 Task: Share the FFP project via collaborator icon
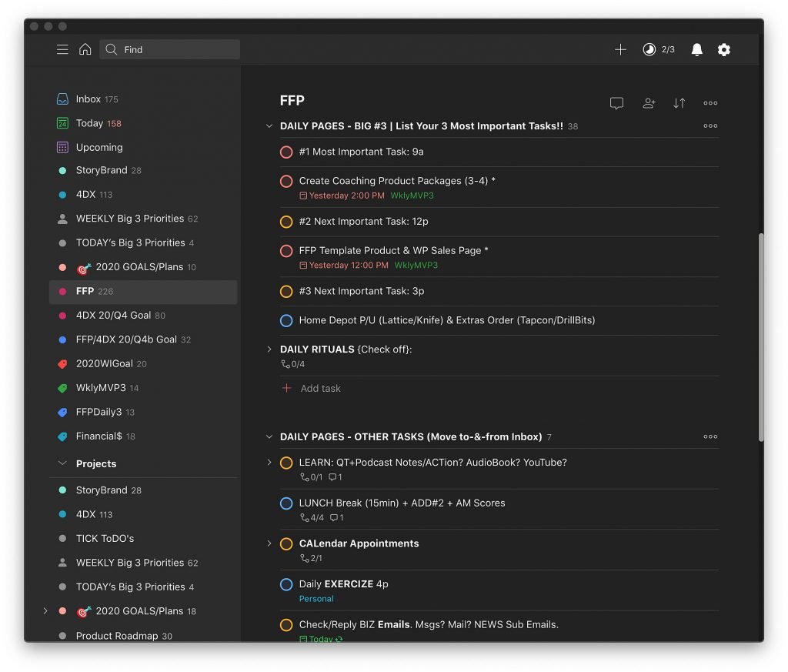pyautogui.click(x=649, y=103)
